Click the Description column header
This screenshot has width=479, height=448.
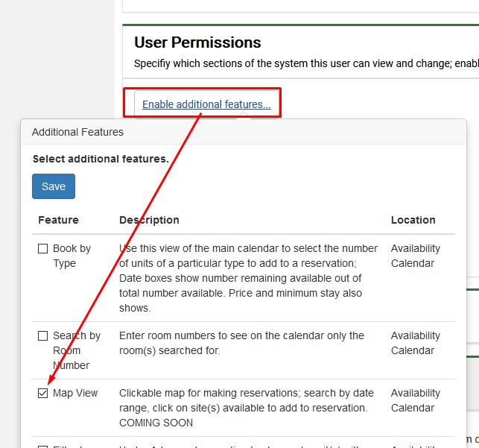point(149,220)
